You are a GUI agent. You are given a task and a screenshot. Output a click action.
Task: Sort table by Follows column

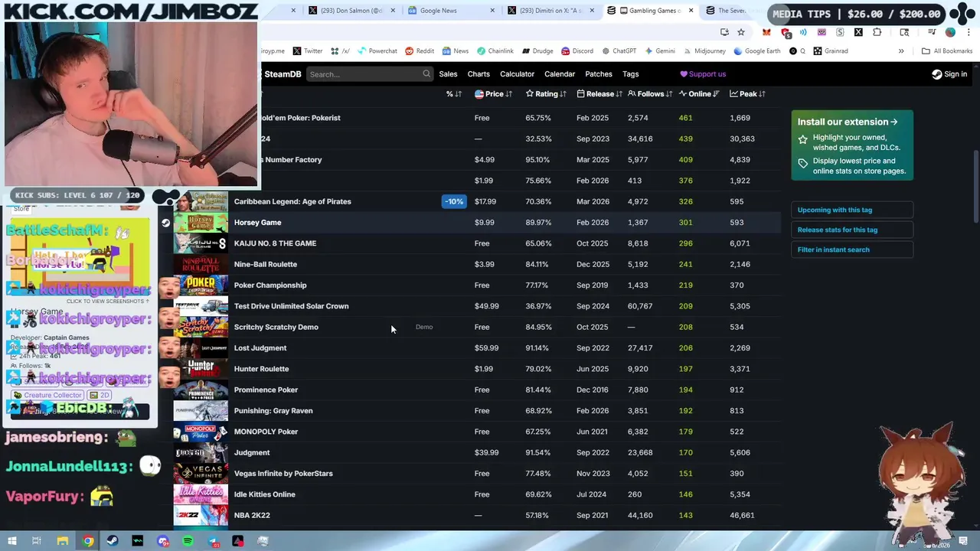click(x=650, y=94)
